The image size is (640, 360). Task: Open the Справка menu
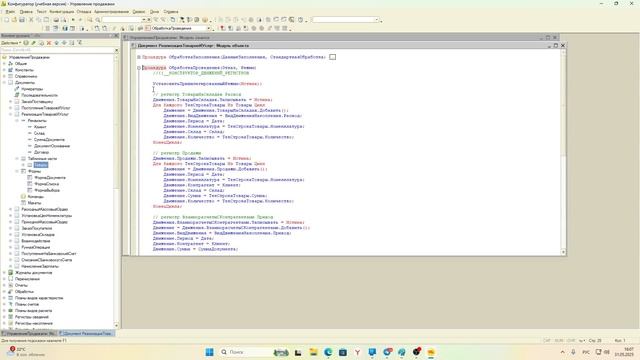click(171, 12)
